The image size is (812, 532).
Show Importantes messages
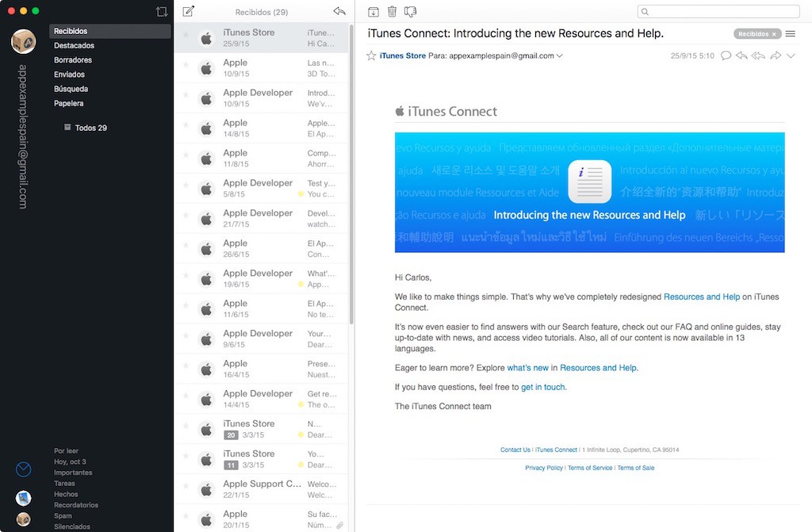73,473
